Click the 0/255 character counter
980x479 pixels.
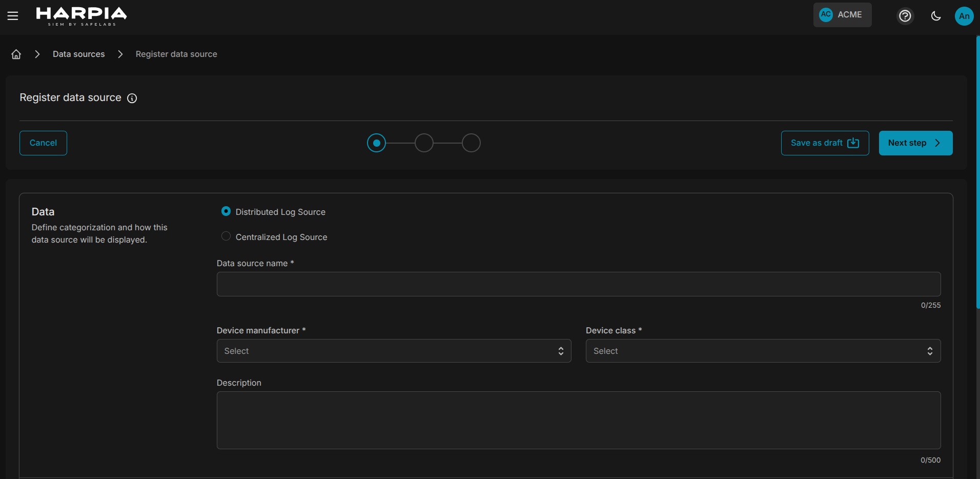(931, 305)
